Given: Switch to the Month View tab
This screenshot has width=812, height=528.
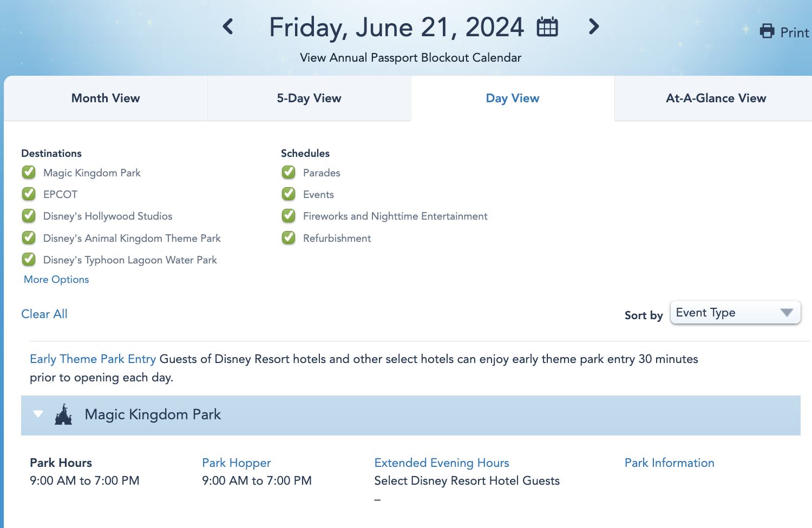Looking at the screenshot, I should tap(106, 98).
